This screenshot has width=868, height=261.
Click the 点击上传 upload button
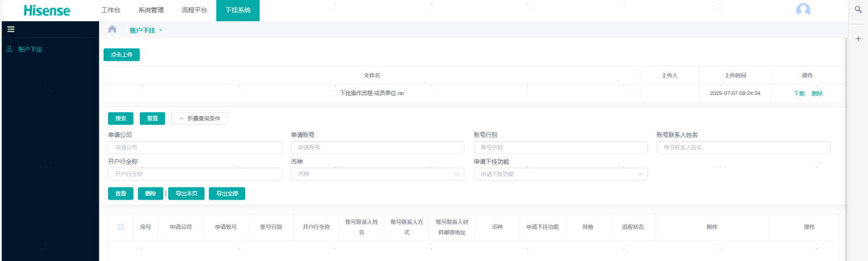[x=122, y=55]
